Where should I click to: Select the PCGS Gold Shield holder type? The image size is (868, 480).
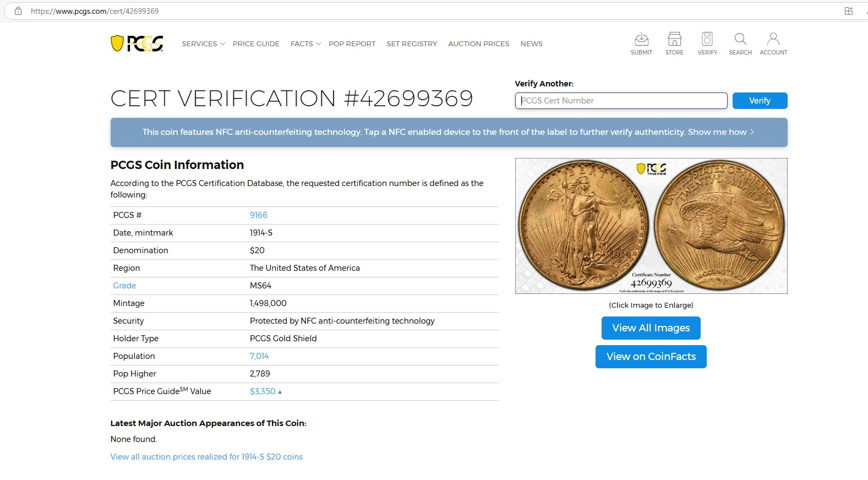point(283,339)
